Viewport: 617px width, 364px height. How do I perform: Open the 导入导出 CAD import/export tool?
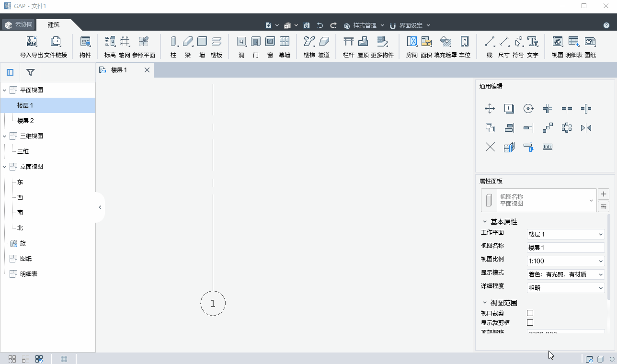point(32,47)
